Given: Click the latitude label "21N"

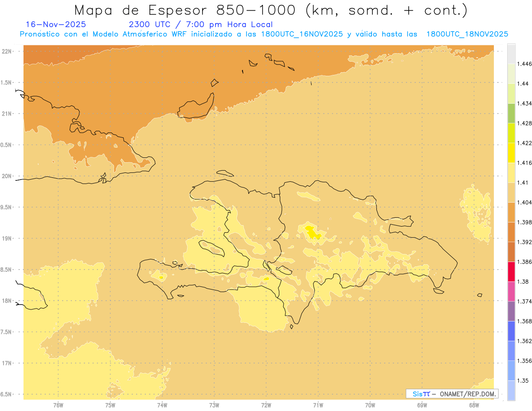Looking at the screenshot, I should [7, 114].
